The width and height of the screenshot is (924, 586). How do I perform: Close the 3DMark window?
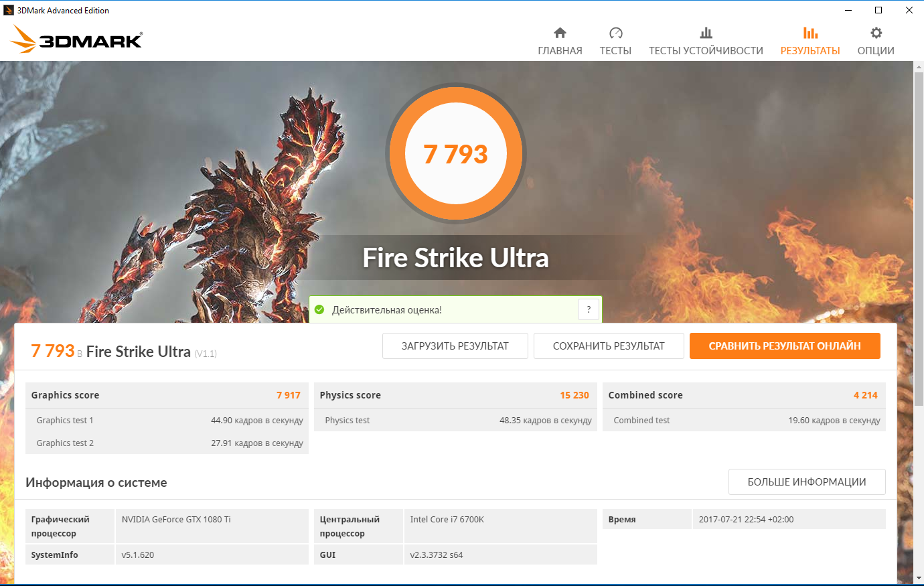click(x=909, y=10)
